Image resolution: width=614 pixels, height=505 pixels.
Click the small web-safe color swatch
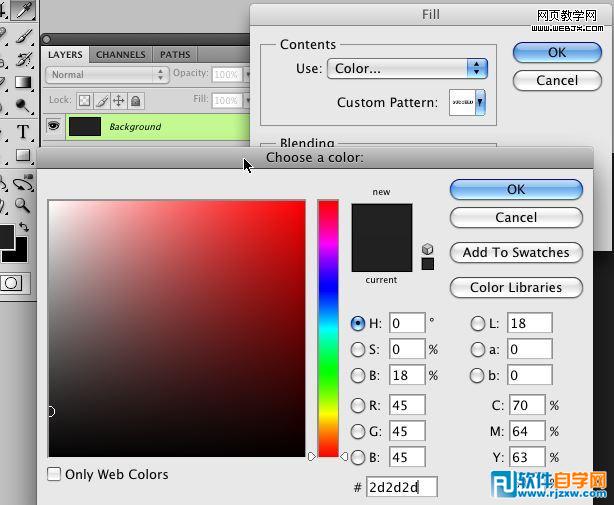click(x=428, y=264)
